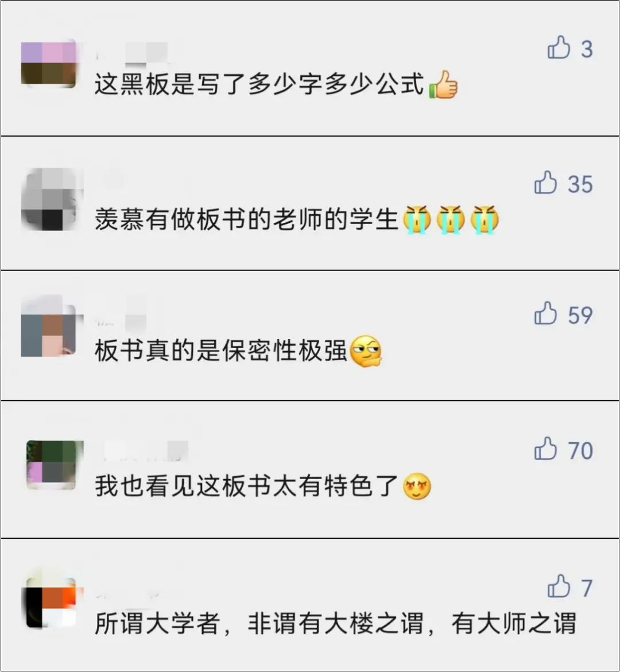Open green and pink avatar of fourth commenter
Screen dimensions: 620x672
(x=54, y=465)
